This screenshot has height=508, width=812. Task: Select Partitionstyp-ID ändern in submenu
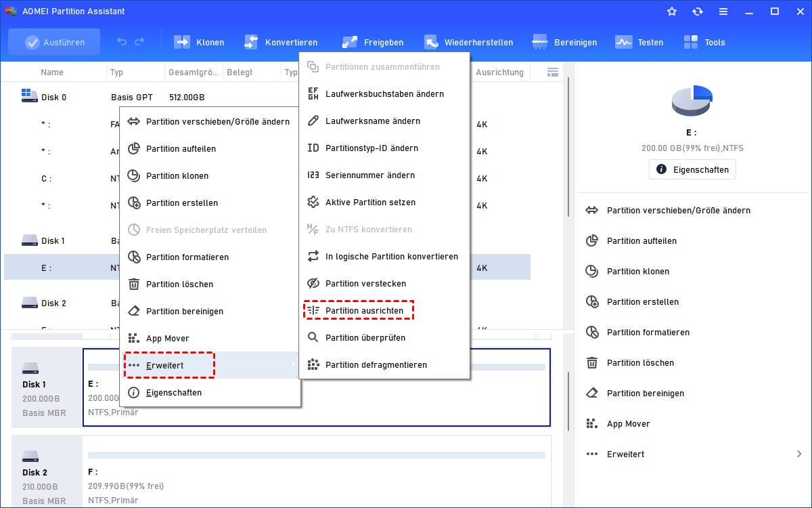point(384,148)
